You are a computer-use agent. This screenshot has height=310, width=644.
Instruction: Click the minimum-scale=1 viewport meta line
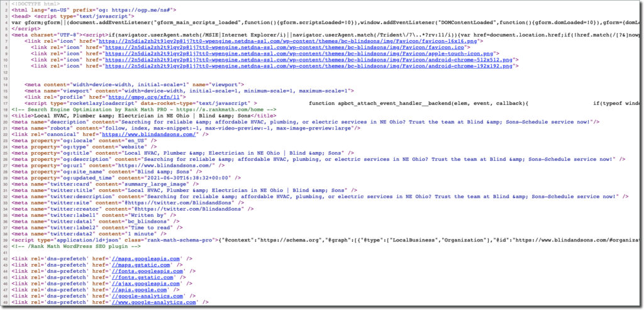tap(189, 91)
